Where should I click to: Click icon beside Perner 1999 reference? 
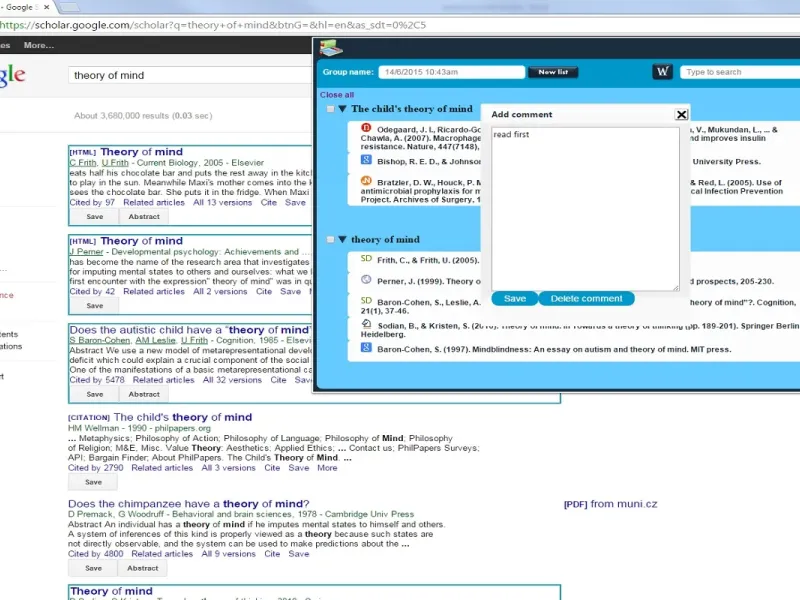(x=366, y=280)
